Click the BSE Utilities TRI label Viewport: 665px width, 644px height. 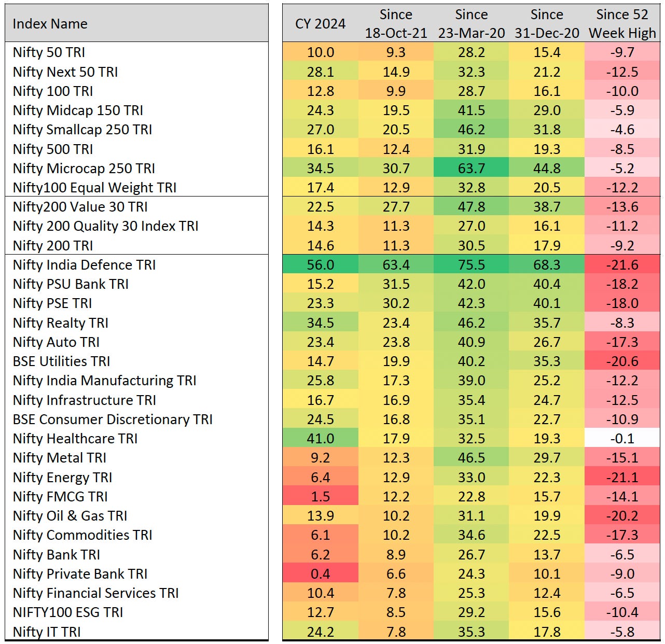click(x=61, y=361)
